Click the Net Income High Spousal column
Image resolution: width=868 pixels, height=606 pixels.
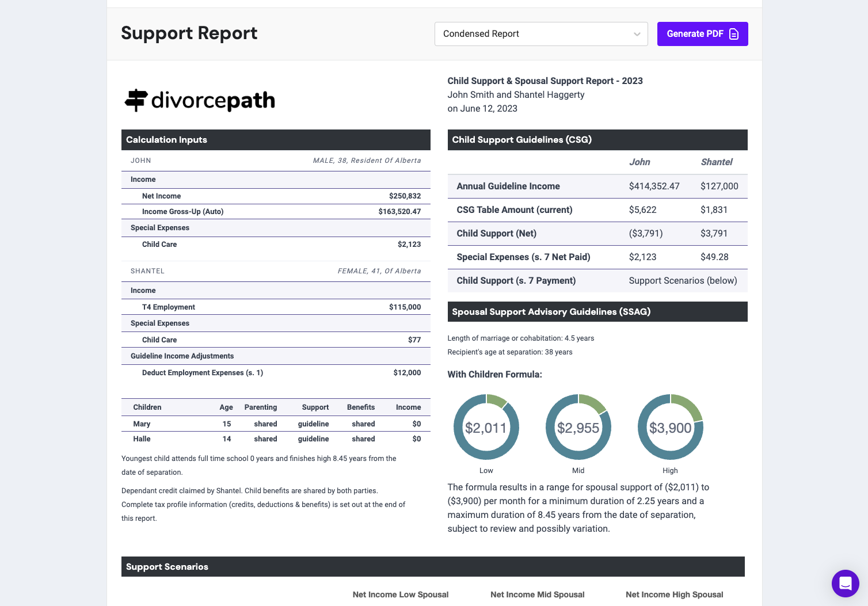pos(674,594)
